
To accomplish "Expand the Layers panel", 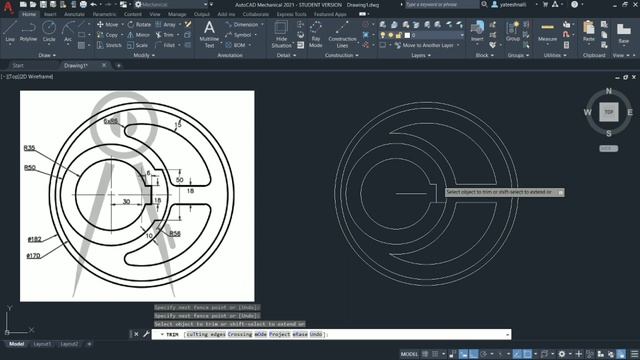I will point(421,55).
